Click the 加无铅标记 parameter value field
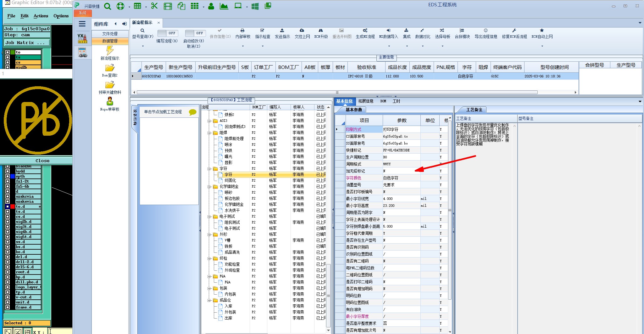644x334 pixels. point(401,171)
